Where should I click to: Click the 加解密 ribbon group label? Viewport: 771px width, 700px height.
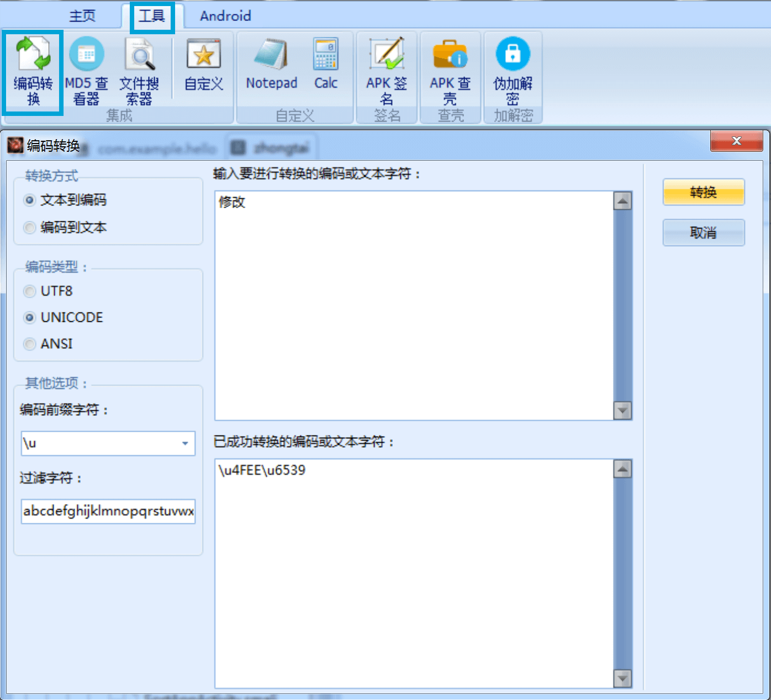tap(513, 115)
